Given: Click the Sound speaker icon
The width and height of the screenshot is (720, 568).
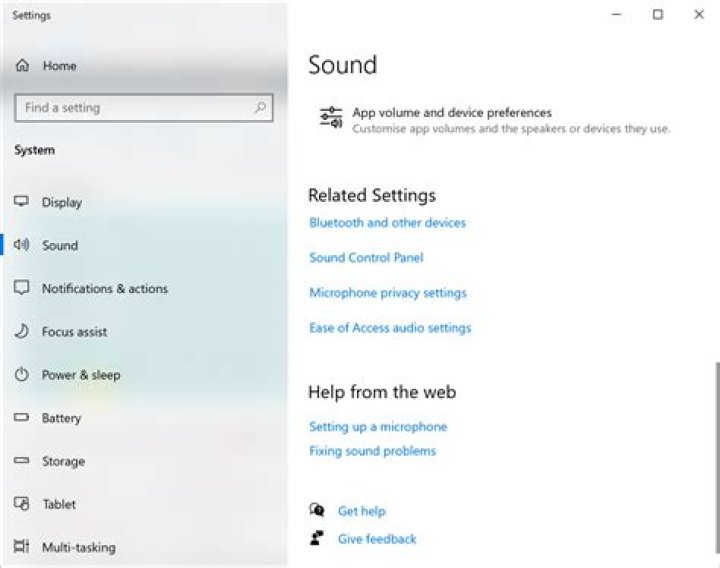Looking at the screenshot, I should (x=22, y=245).
